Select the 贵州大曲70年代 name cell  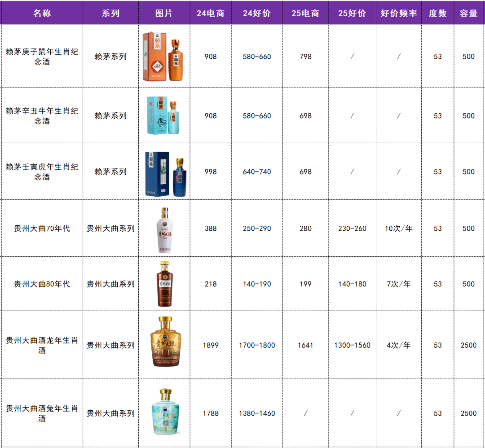[42, 228]
